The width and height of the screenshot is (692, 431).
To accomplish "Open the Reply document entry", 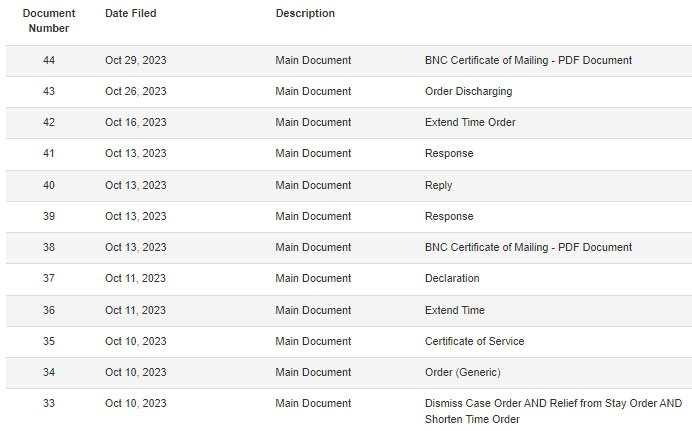I will (438, 185).
